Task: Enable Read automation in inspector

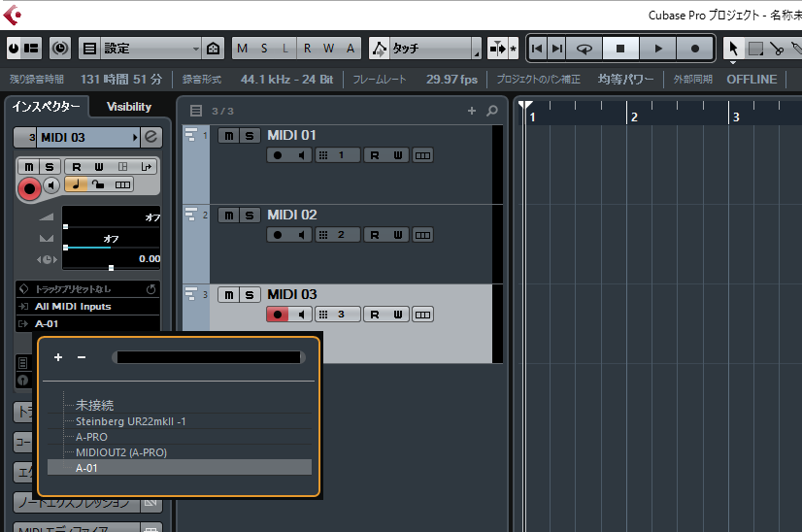Action: click(x=76, y=167)
